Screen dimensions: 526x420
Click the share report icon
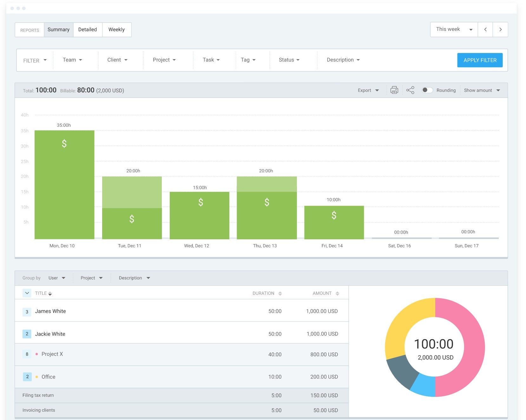coord(410,90)
